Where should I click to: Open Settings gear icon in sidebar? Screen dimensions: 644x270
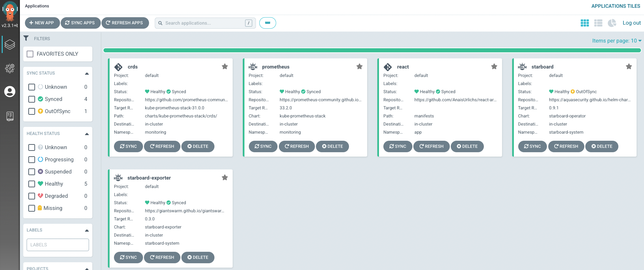point(10,69)
